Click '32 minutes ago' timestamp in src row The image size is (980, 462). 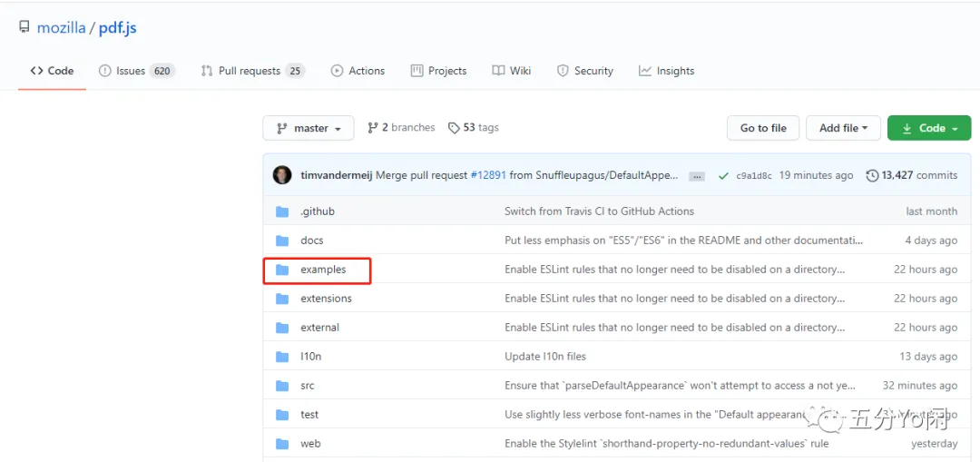click(920, 386)
